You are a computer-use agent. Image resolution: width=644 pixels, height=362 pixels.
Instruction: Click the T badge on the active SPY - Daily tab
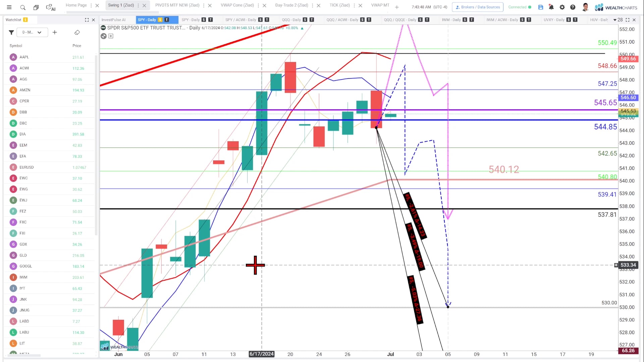pos(167,20)
